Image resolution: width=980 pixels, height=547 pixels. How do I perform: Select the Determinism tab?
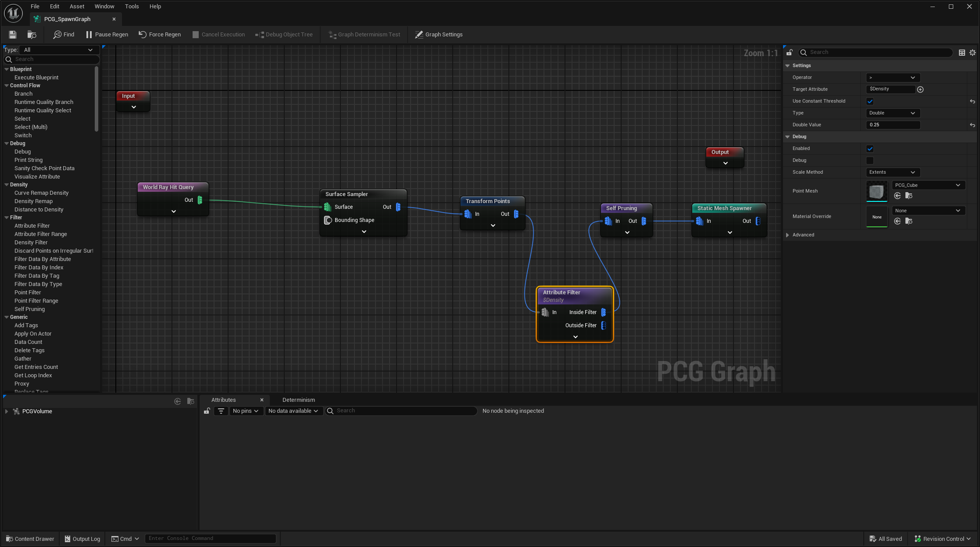[298, 399]
